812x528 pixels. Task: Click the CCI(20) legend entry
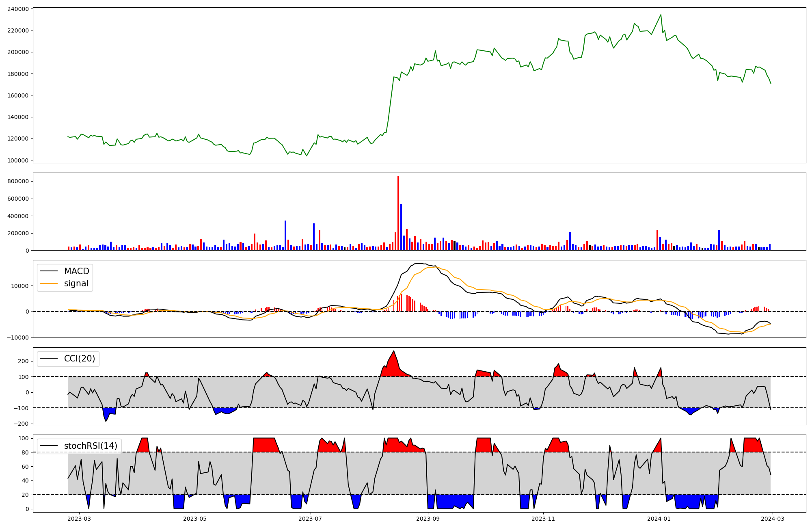79,358
